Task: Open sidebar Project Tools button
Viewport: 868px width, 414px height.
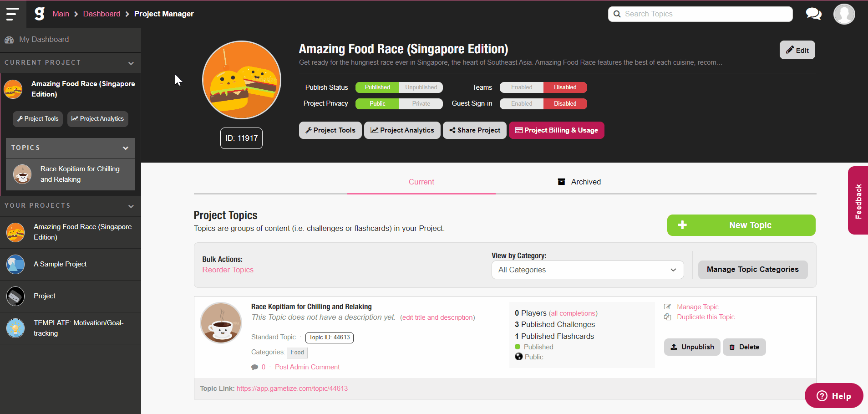Action: [x=38, y=119]
